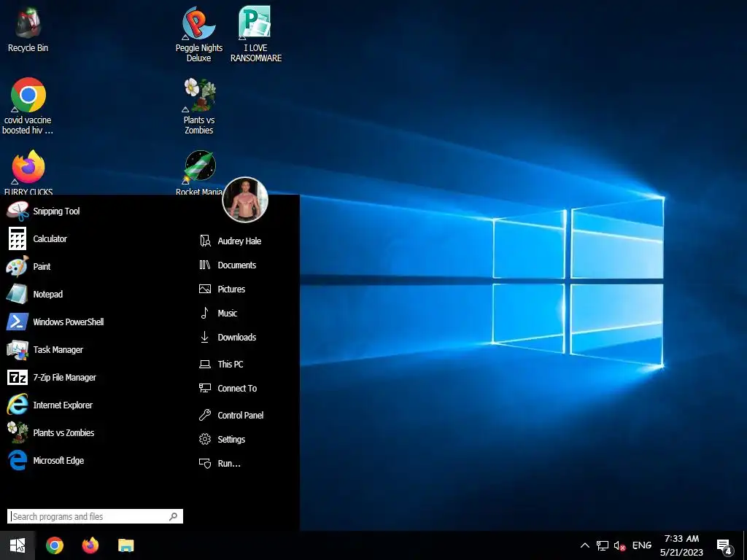The width and height of the screenshot is (747, 560).
Task: Select the Rocket Mania desktop icon
Action: (199, 172)
